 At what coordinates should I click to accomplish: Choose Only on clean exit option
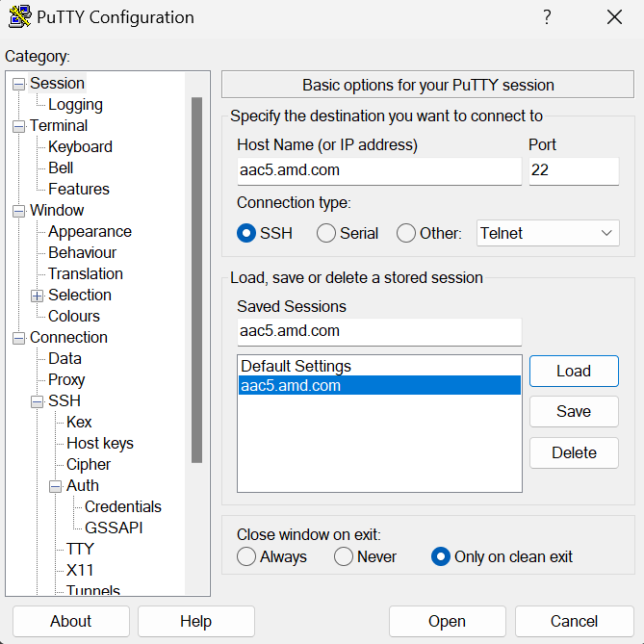pyautogui.click(x=441, y=557)
